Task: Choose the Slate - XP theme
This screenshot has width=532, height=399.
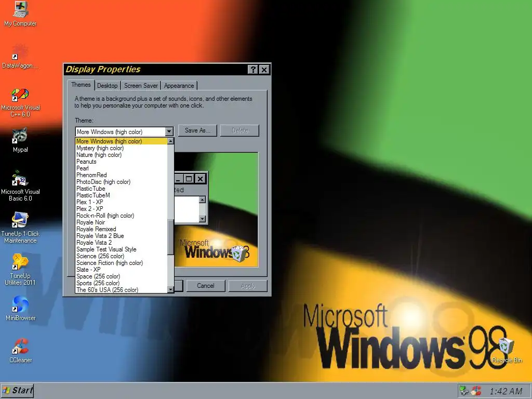Action: pyautogui.click(x=122, y=270)
